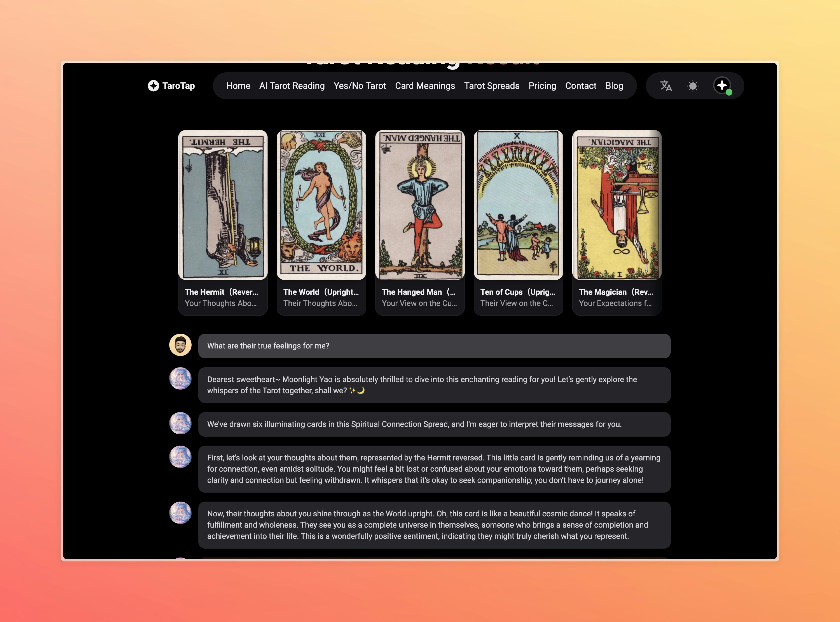Open the Tarot Spreads page

(492, 86)
